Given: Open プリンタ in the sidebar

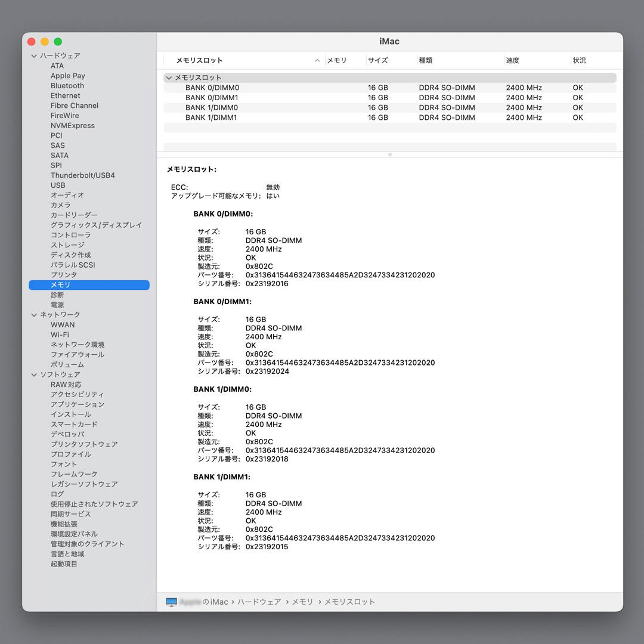Looking at the screenshot, I should (x=64, y=275).
